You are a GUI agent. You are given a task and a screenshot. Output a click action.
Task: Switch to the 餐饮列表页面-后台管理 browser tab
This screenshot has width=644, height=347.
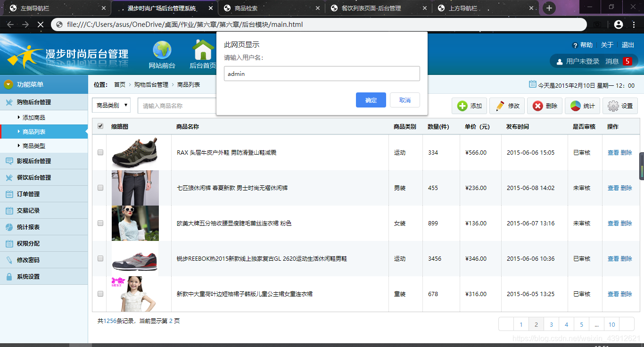tap(379, 8)
